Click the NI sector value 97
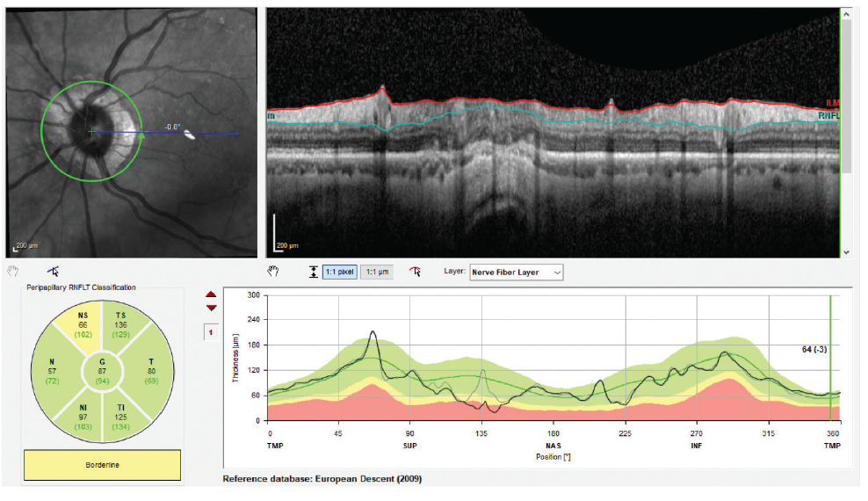Screen dimensions: 868x501 pyautogui.click(x=83, y=417)
